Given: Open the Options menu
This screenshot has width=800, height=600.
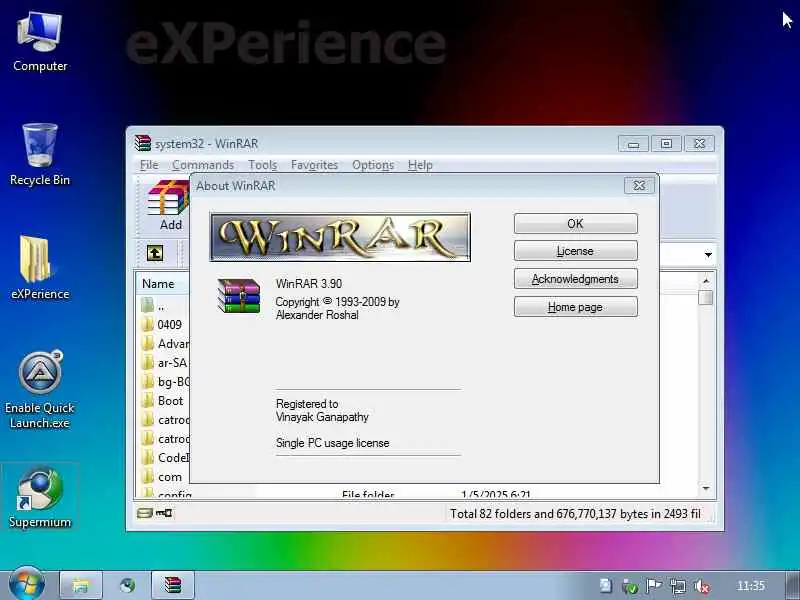Looking at the screenshot, I should 373,165.
